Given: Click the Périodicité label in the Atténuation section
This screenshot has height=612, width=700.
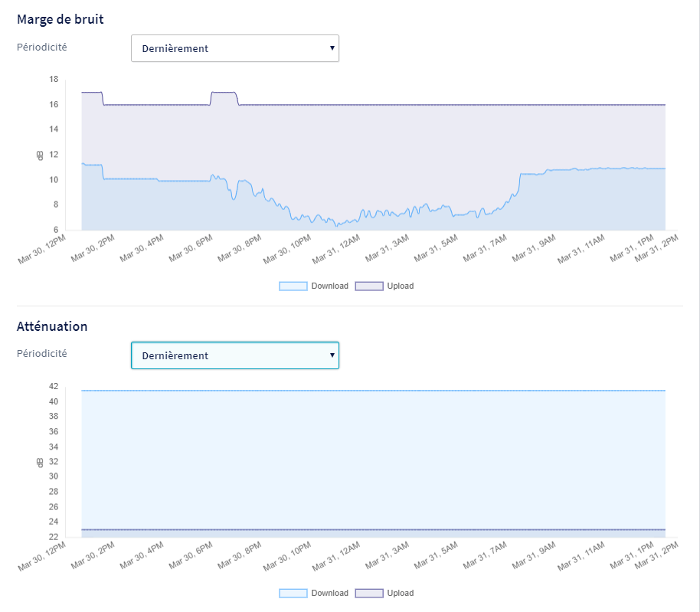Looking at the screenshot, I should coord(42,354).
